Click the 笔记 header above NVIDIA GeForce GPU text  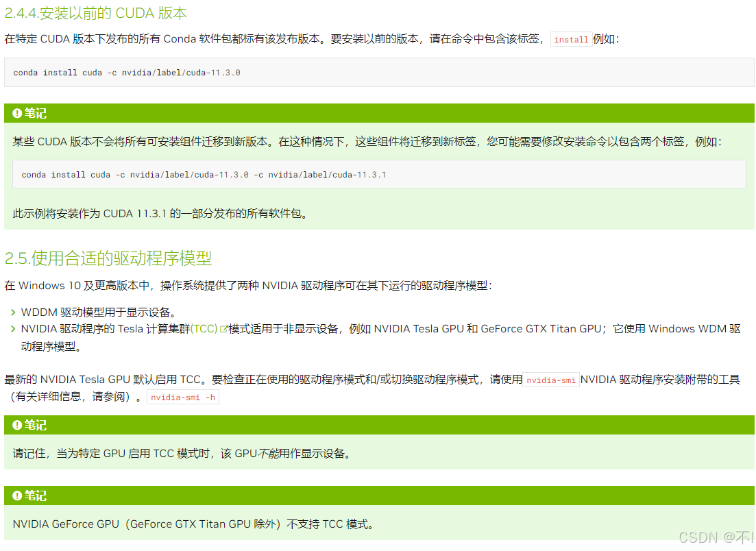[378, 495]
